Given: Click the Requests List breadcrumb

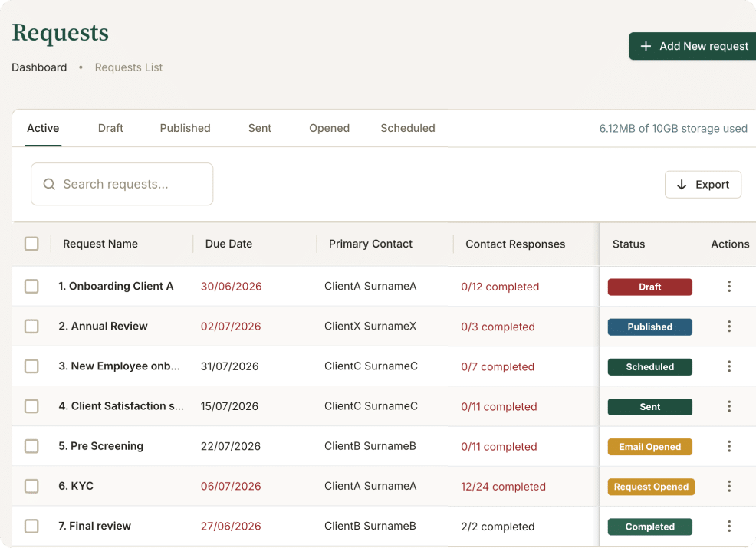Looking at the screenshot, I should [129, 67].
